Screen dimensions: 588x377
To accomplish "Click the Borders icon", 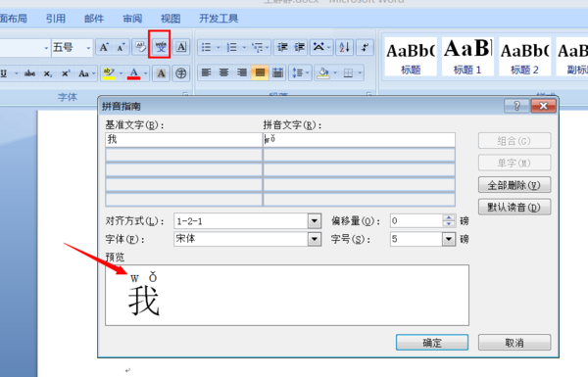I will pos(348,72).
